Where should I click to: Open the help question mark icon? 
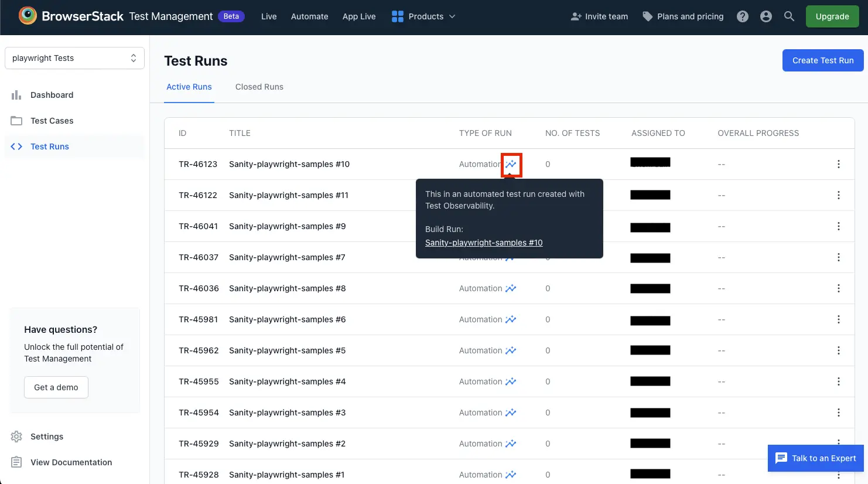pos(743,16)
